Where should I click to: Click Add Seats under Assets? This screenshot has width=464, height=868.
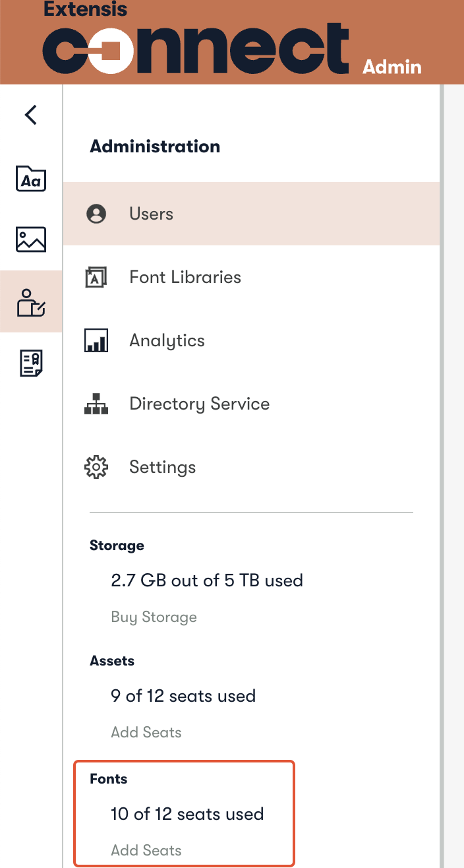[x=146, y=732]
